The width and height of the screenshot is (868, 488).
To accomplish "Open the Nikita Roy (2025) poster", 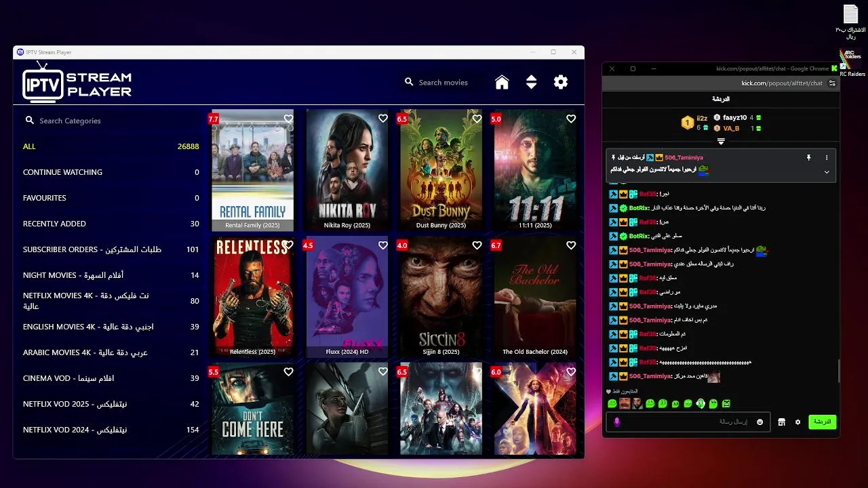I will point(347,170).
